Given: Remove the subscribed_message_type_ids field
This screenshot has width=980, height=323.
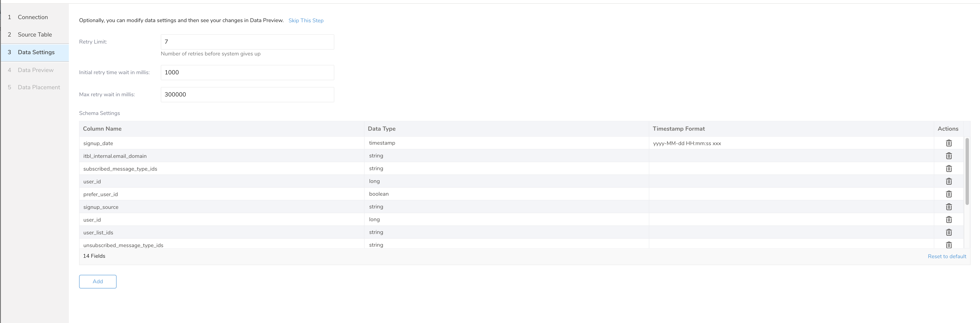Looking at the screenshot, I should click(949, 169).
